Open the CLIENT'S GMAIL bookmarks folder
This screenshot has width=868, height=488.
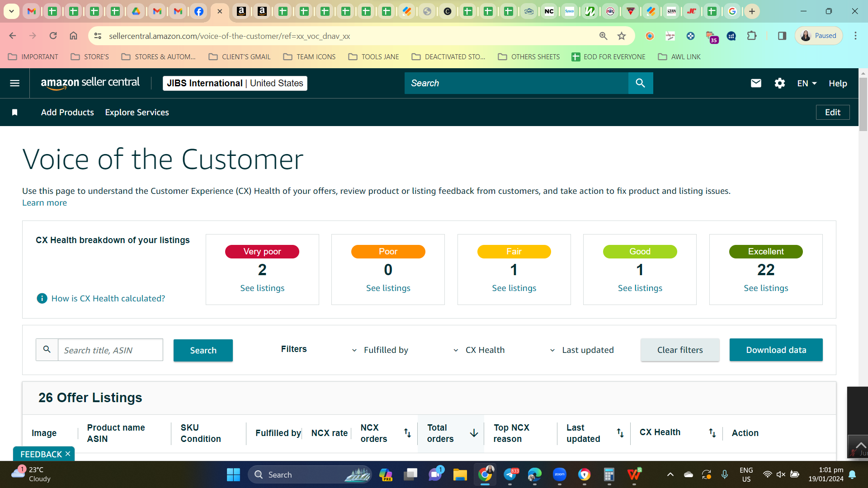240,56
